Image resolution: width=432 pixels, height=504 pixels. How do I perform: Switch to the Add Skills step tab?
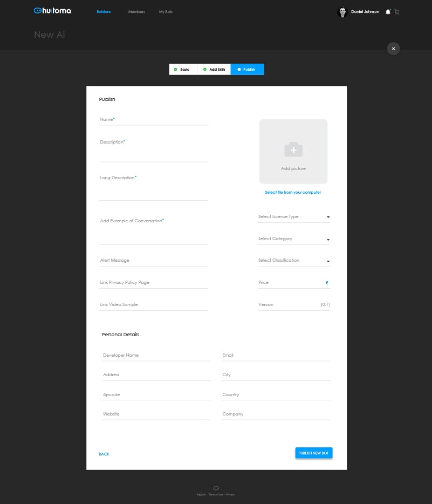pos(214,70)
